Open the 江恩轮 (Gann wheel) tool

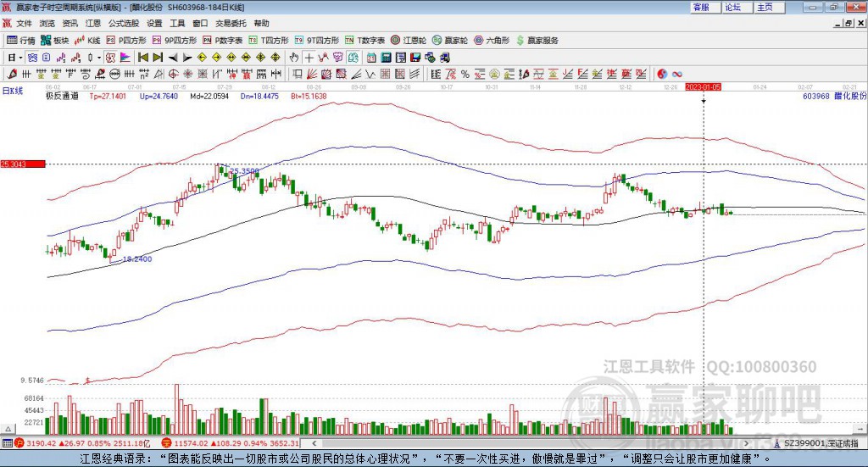tap(409, 41)
